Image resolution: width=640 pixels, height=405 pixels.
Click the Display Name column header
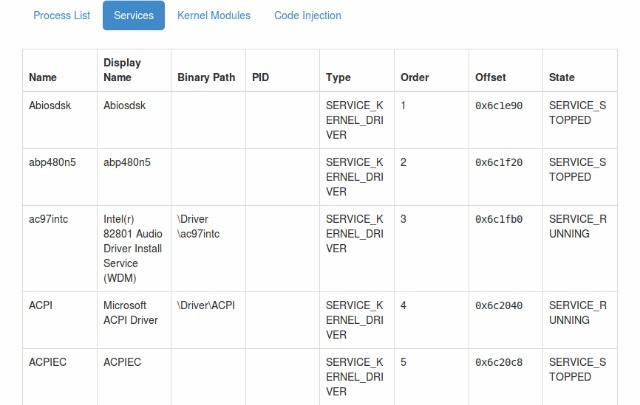122,70
